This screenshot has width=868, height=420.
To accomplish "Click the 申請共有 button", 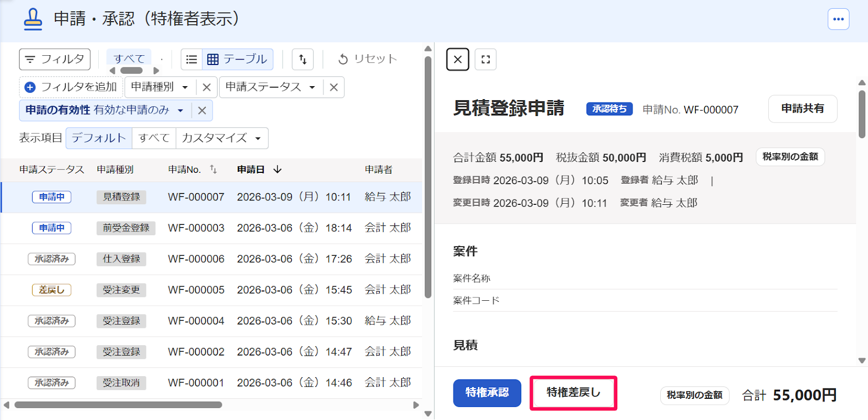I will point(803,109).
